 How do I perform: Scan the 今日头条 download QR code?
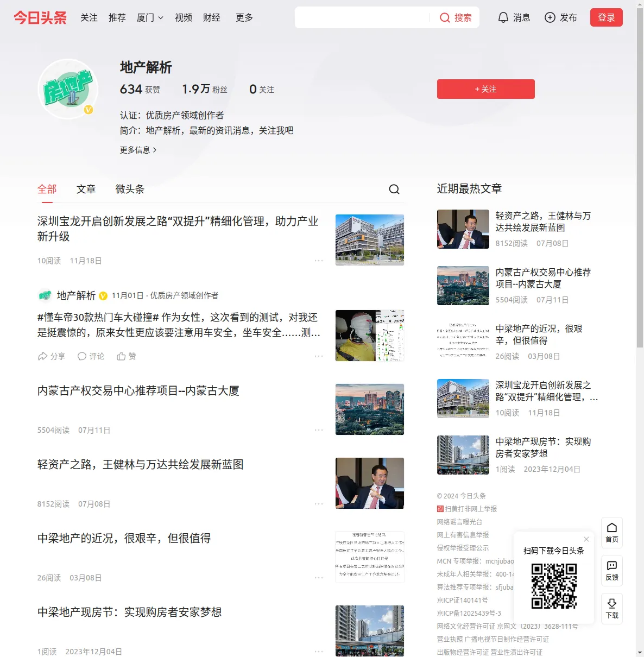pos(554,586)
